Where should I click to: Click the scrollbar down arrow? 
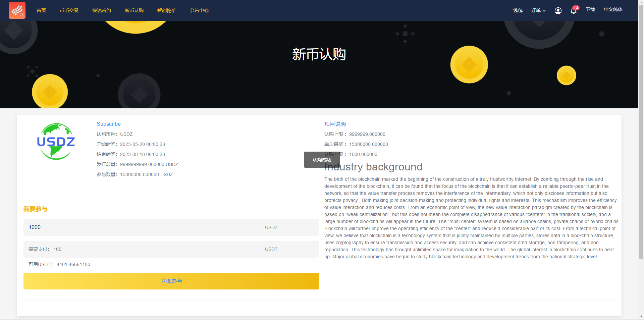(x=641, y=316)
